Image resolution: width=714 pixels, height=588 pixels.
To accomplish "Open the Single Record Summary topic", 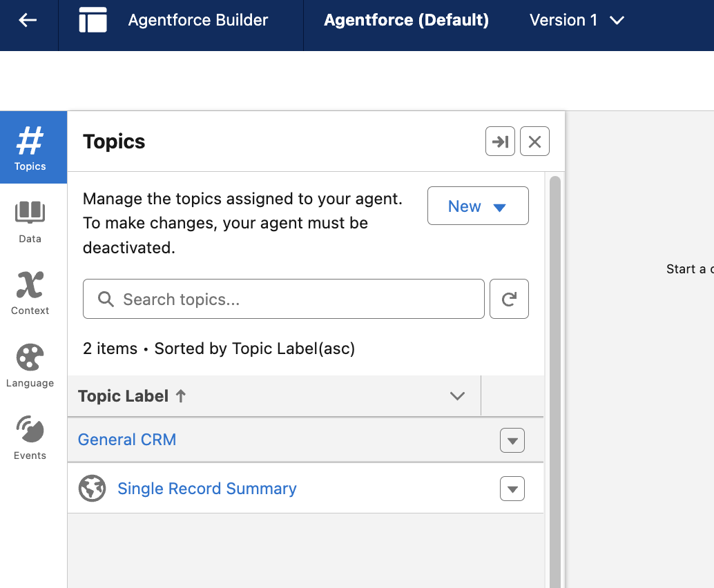I will click(206, 489).
